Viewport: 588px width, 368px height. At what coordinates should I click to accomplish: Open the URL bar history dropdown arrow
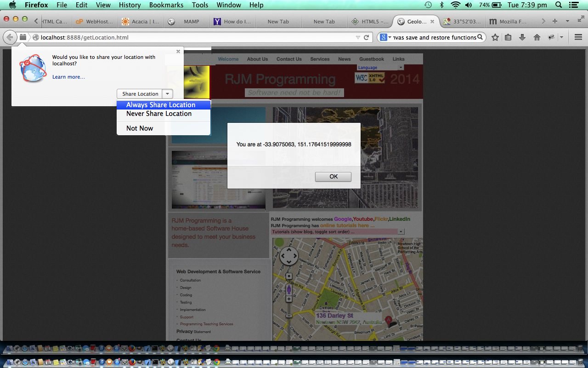point(358,37)
